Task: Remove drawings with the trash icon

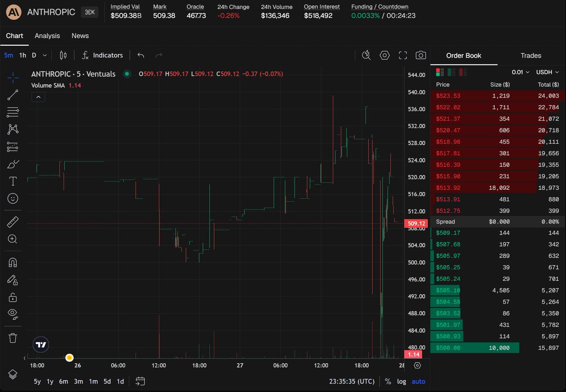Action: (13, 337)
